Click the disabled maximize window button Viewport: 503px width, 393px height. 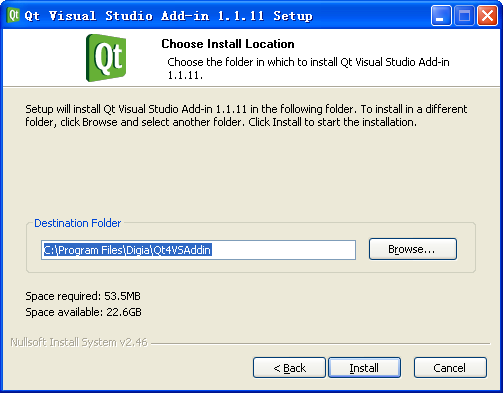(464, 16)
